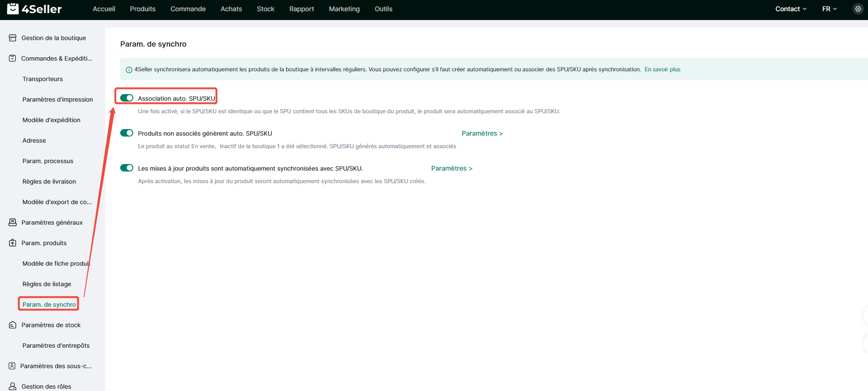
Task: Select Modèle d'expédition in sidebar
Action: [x=51, y=120]
